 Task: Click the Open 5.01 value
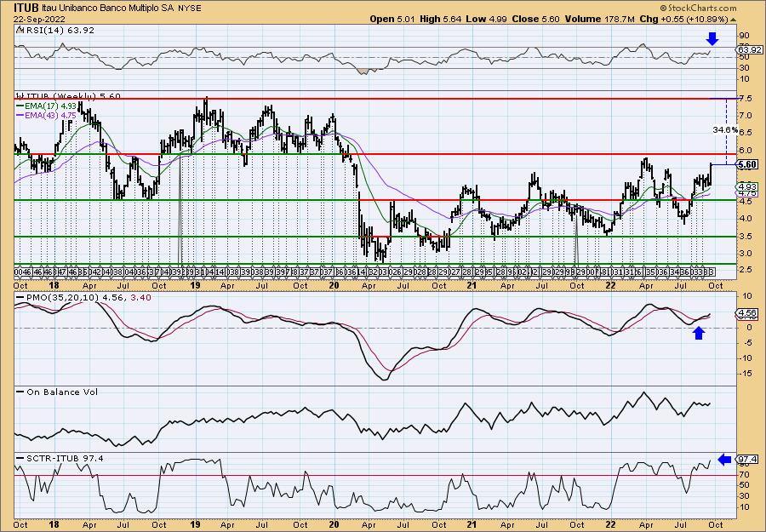pyautogui.click(x=392, y=19)
